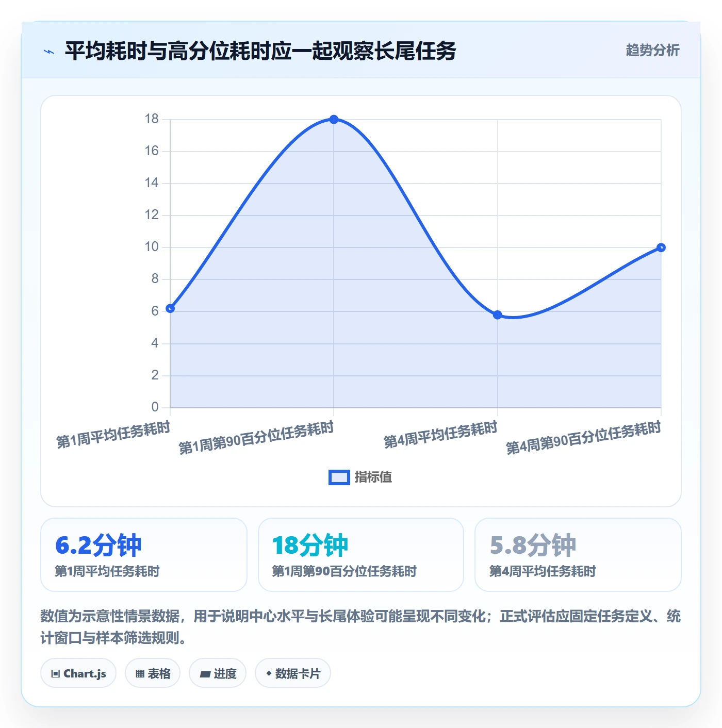Click the note text starting 数值为示意性情景数据
722x728 pixels.
tap(360, 627)
